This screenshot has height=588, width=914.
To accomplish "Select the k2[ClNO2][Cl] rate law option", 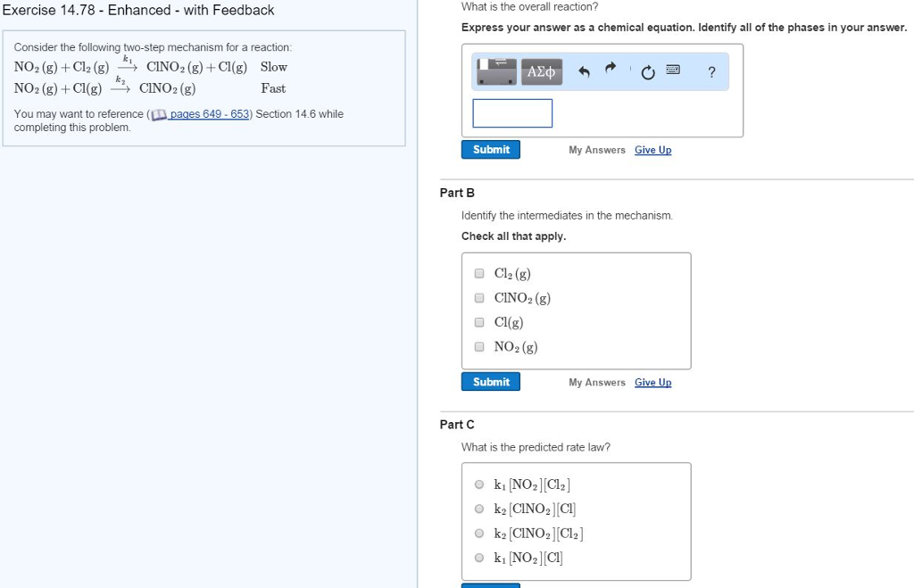I will (x=479, y=509).
